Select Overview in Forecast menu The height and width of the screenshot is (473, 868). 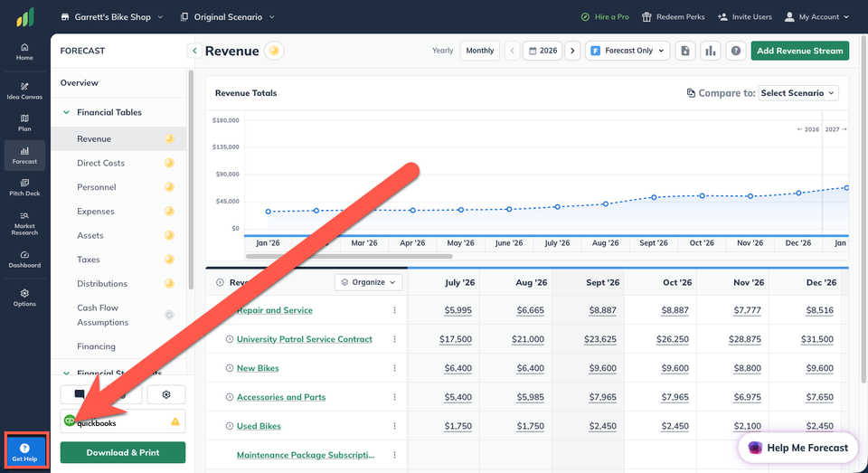coord(80,82)
